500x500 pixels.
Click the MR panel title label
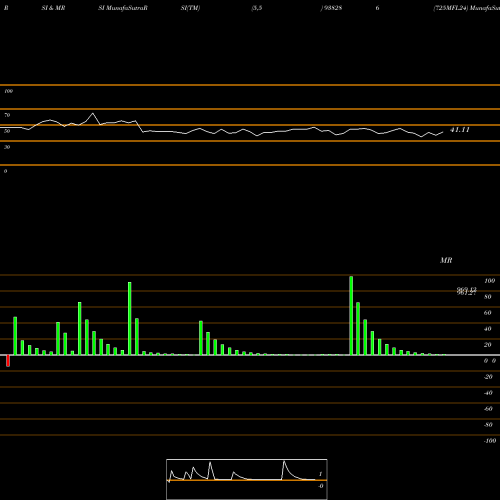(446, 260)
